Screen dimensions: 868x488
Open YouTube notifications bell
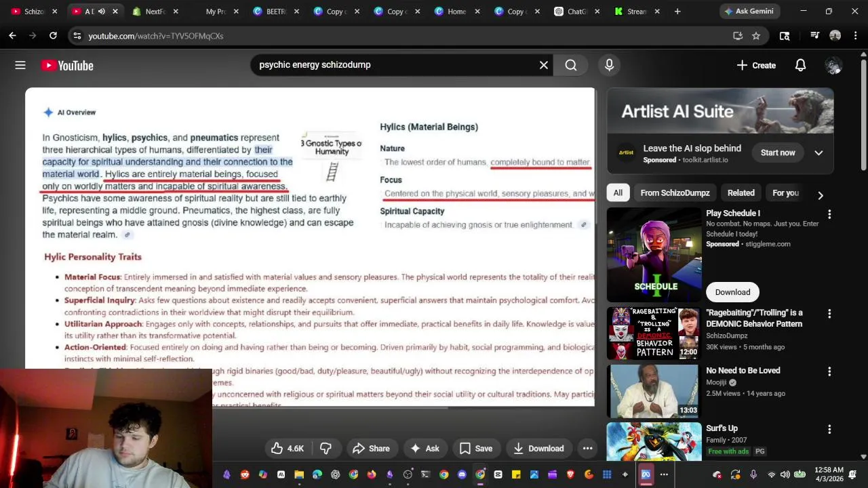(x=800, y=65)
